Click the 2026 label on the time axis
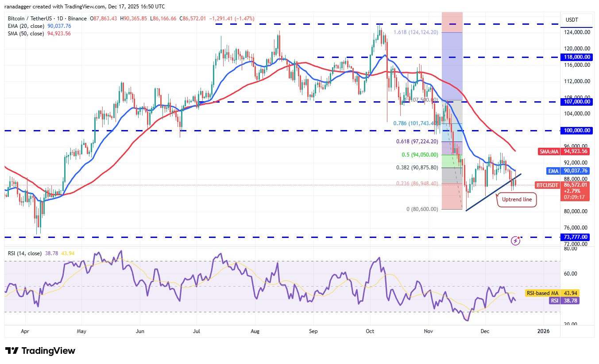 point(543,331)
